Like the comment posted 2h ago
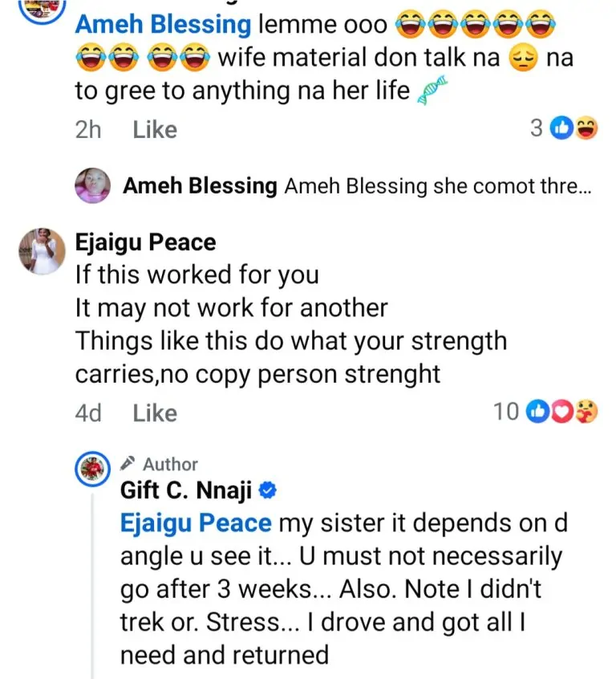Viewport: 616px width, 679px height. 155,129
